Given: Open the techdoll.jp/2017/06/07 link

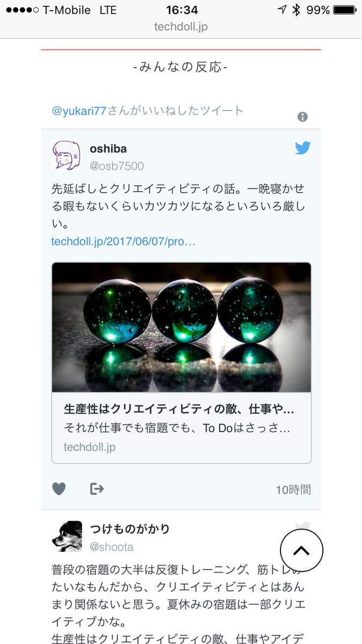Looking at the screenshot, I should 123,241.
